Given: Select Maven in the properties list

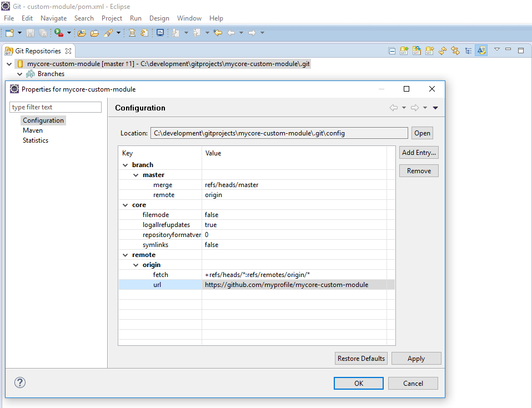Looking at the screenshot, I should click(33, 130).
